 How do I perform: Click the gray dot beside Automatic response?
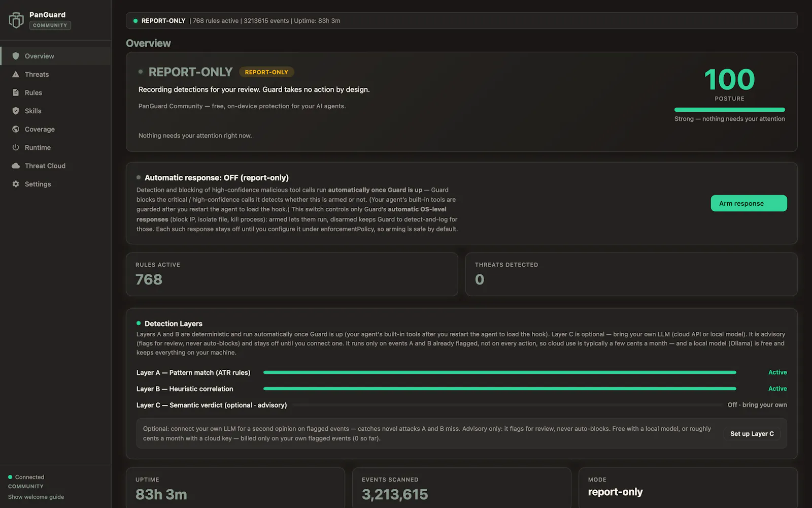pos(139,177)
